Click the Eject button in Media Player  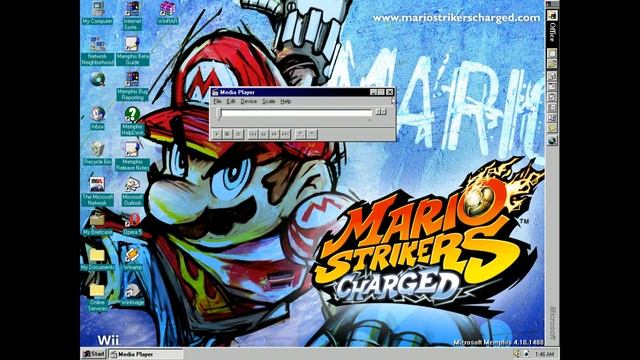(238, 134)
